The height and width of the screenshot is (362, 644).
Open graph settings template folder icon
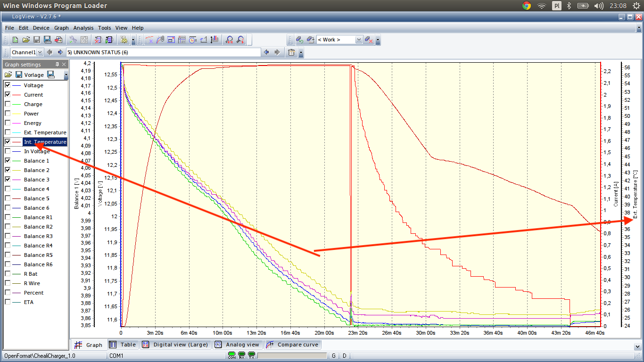[x=8, y=75]
